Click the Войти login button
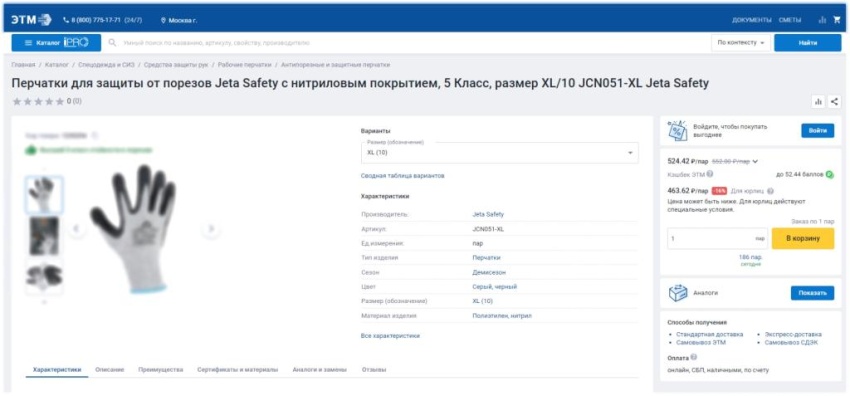Viewport: 850px width, 396px height. pyautogui.click(x=817, y=131)
